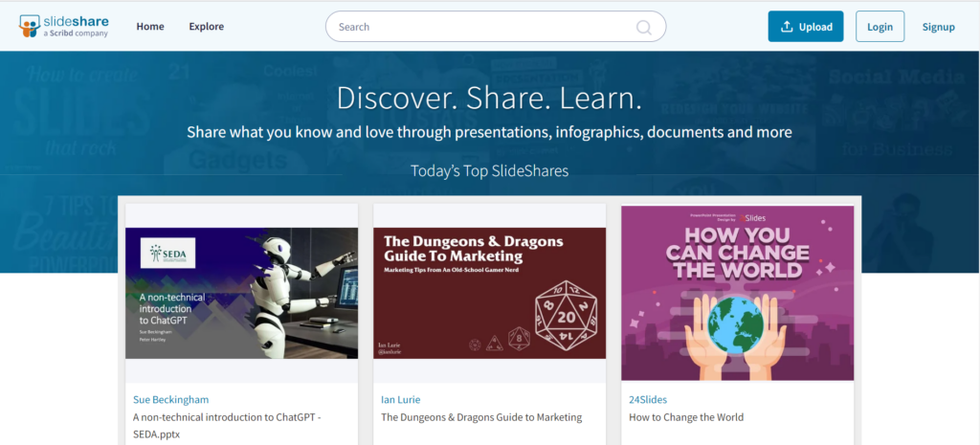Click the 'Today's Top SlideShares' heading
The height and width of the screenshot is (445, 980).
pos(489,170)
